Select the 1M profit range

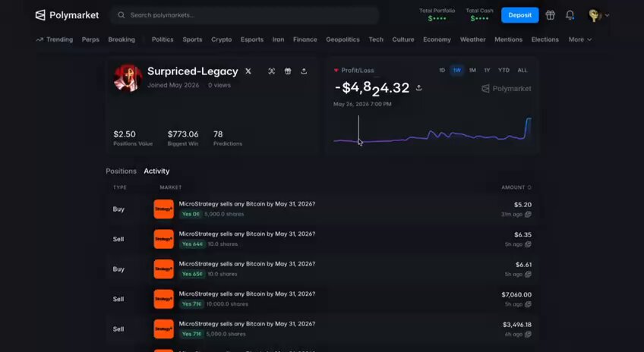click(x=472, y=70)
